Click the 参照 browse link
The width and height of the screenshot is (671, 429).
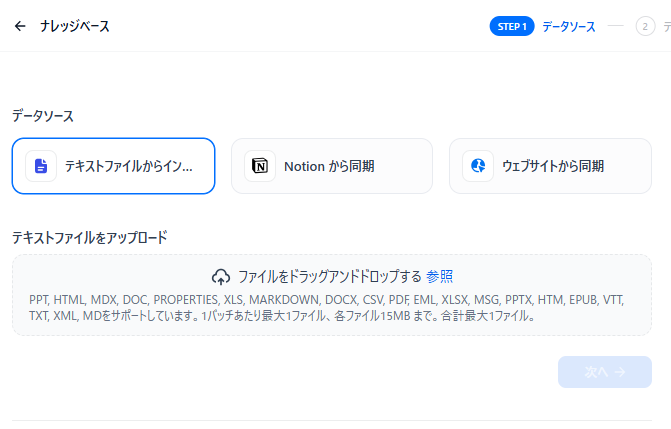(x=440, y=277)
